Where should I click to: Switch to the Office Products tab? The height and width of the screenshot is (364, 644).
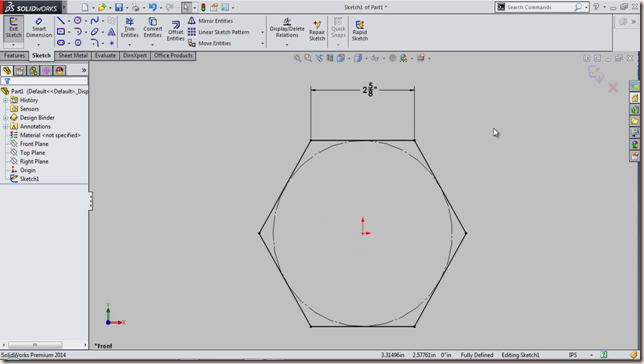pos(173,55)
